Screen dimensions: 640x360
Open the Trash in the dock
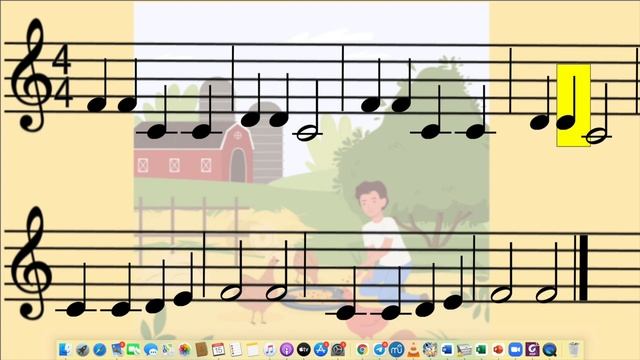[574, 350]
